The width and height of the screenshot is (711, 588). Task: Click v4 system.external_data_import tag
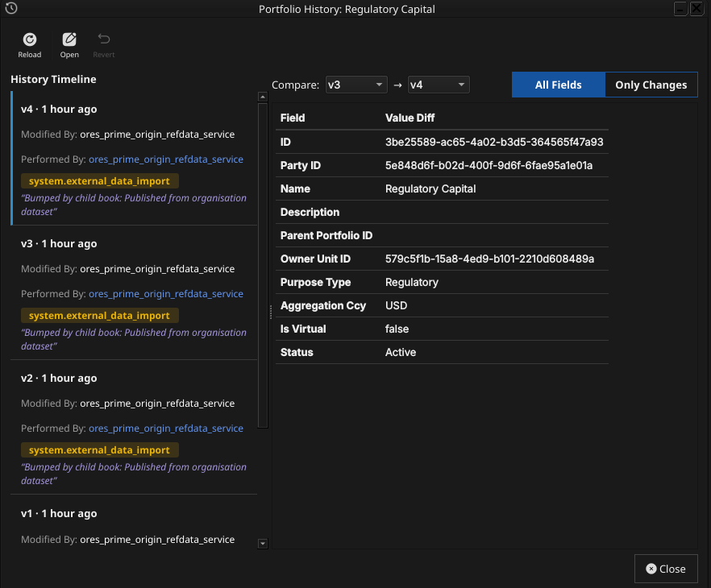click(100, 180)
